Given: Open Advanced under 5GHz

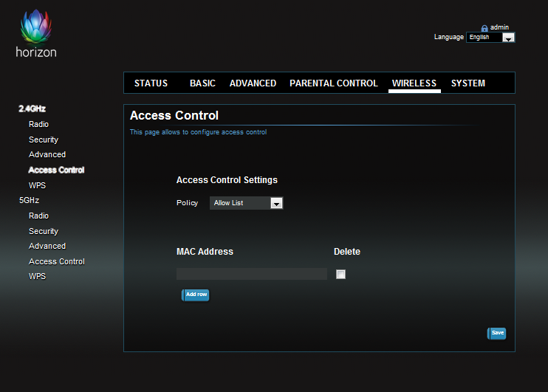Looking at the screenshot, I should (x=47, y=246).
